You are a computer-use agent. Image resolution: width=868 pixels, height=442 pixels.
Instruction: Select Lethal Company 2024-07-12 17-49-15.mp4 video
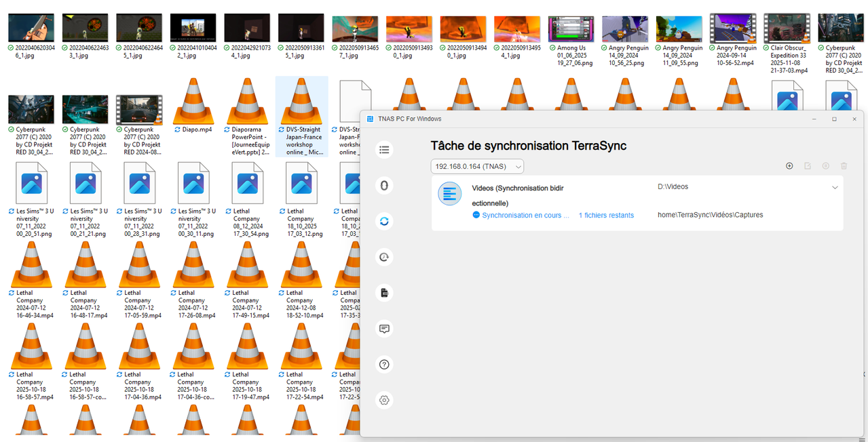pyautogui.click(x=246, y=280)
